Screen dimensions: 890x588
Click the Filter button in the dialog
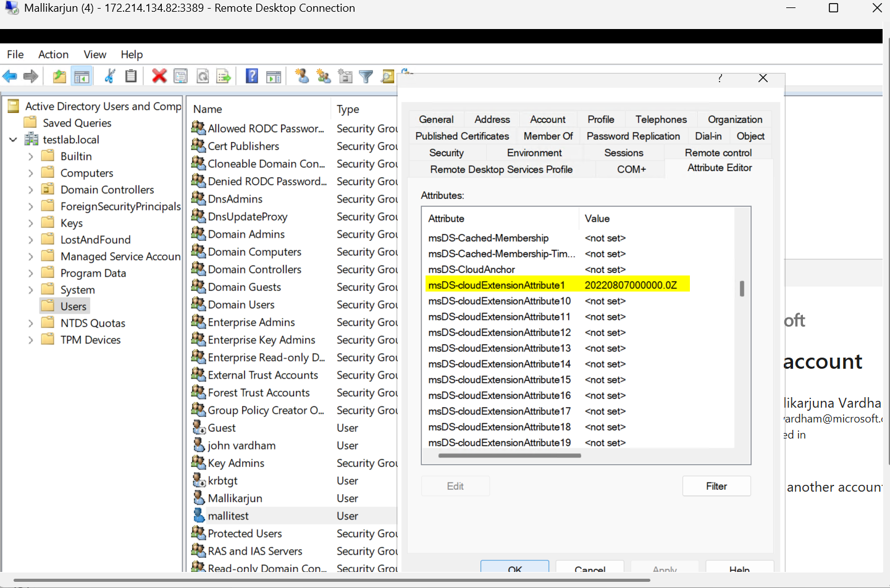(716, 486)
